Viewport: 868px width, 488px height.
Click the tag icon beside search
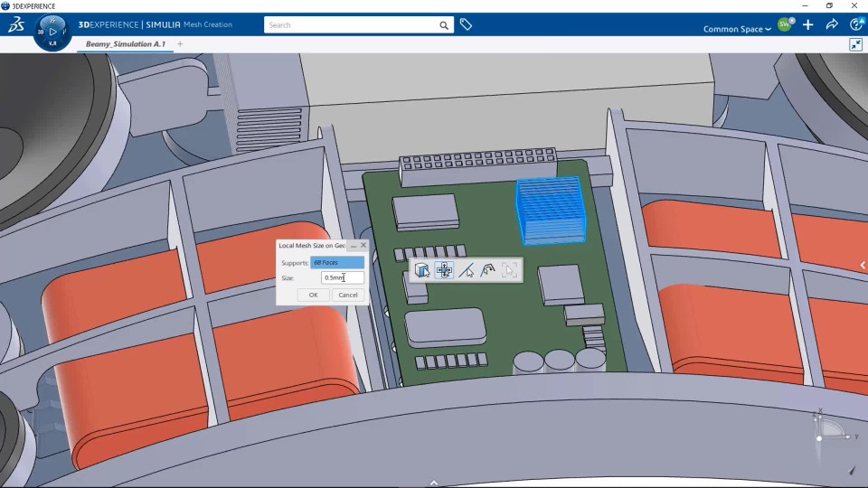tap(466, 24)
